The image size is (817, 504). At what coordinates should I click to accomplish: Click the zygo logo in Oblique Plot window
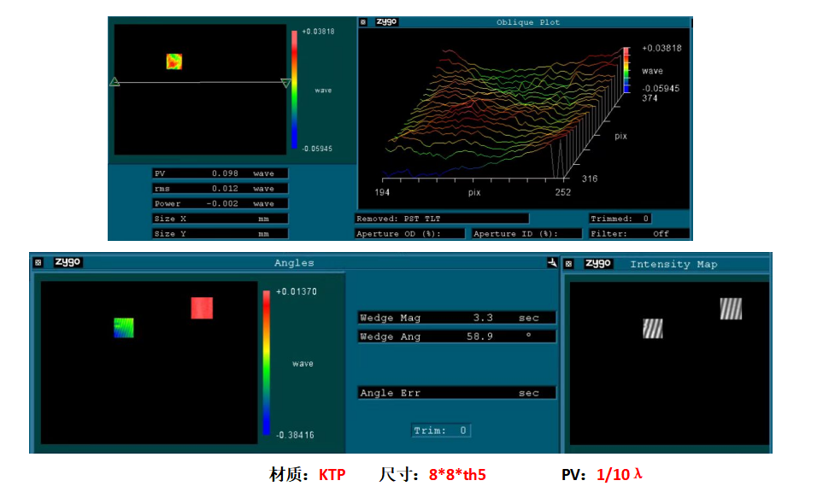387,22
